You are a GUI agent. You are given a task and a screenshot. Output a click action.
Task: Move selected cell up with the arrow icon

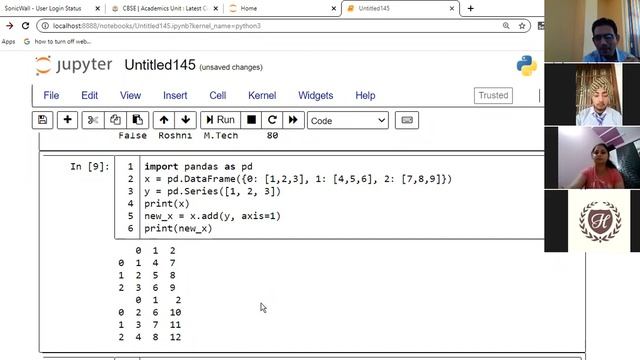[164, 120]
